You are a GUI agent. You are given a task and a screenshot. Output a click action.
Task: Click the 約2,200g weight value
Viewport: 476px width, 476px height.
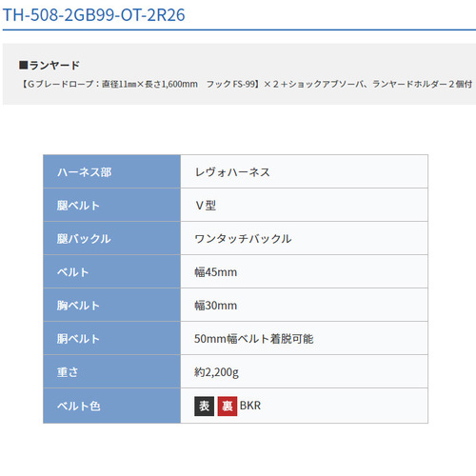pyautogui.click(x=216, y=372)
